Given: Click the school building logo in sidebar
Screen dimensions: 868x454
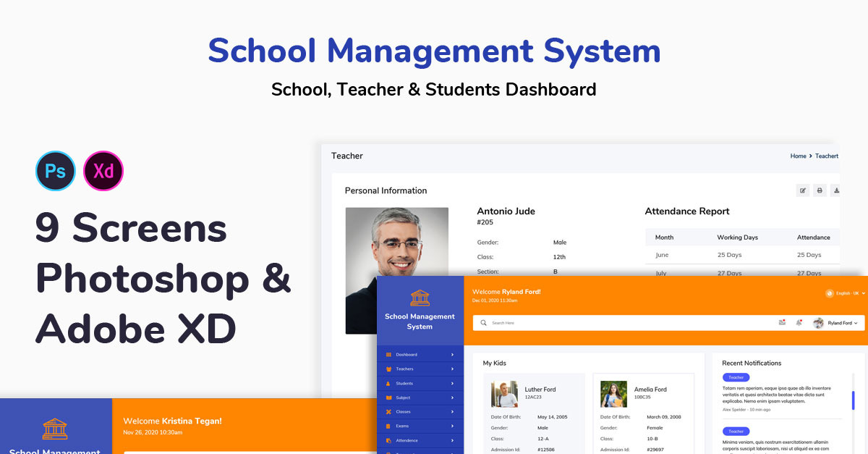Looking at the screenshot, I should point(420,298).
